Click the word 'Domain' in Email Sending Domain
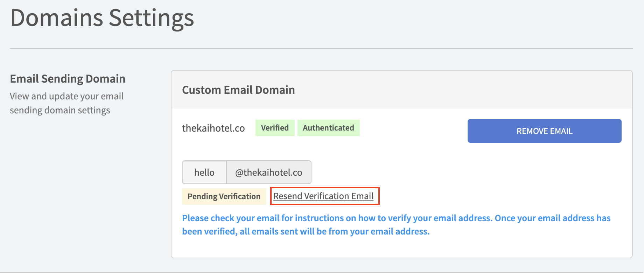 tap(105, 79)
